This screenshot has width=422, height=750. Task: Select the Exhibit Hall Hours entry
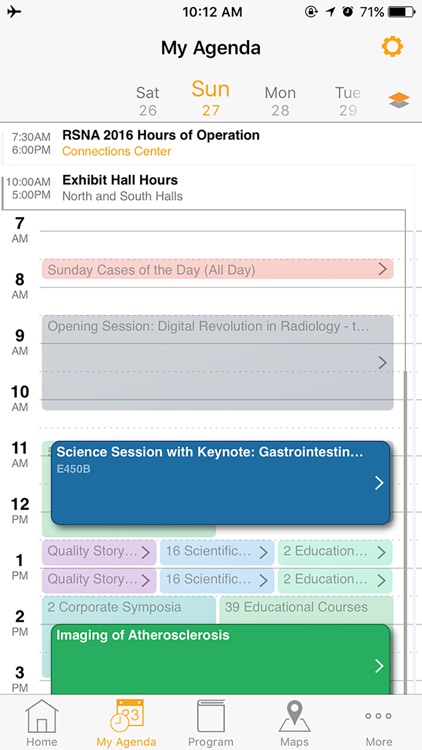(208, 188)
